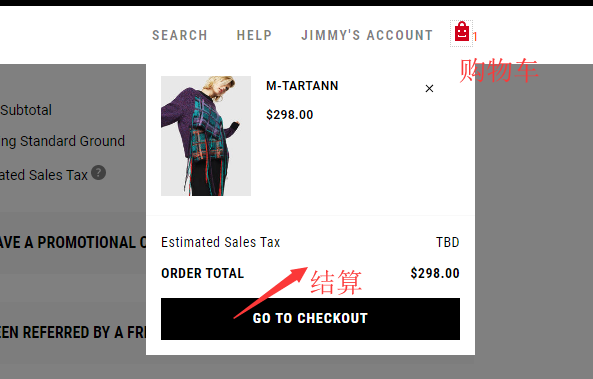Open JIMMY'S ACCOUNT menu

tap(367, 35)
